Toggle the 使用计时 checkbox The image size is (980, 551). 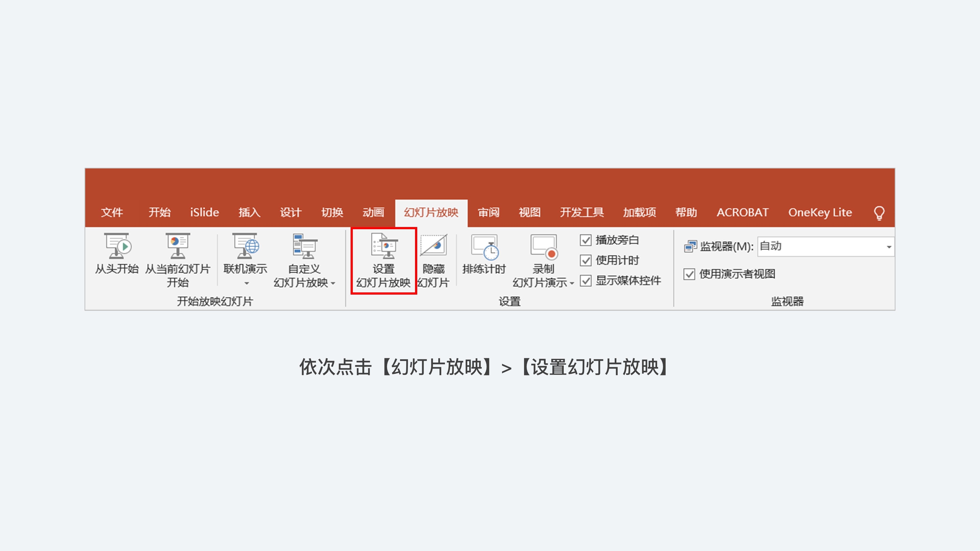pos(586,261)
